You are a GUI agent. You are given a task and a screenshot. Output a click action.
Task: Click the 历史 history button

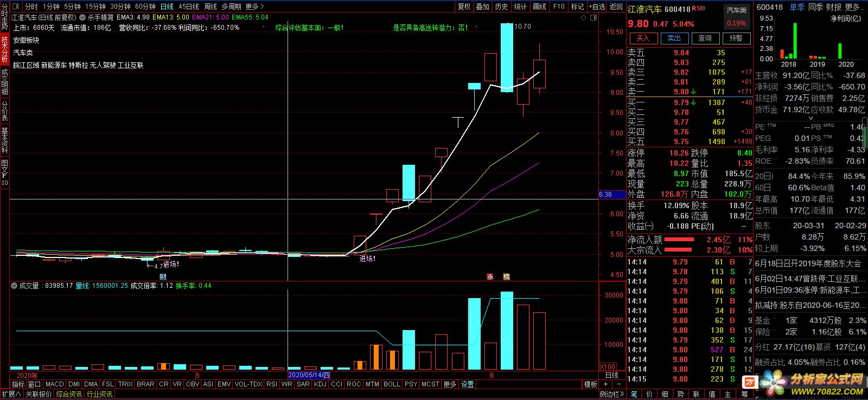[x=502, y=7]
